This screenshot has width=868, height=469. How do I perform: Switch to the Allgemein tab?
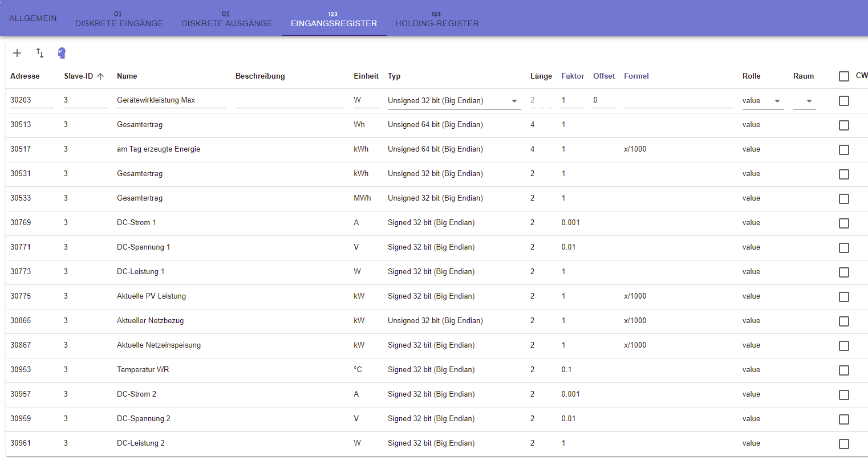click(x=33, y=18)
